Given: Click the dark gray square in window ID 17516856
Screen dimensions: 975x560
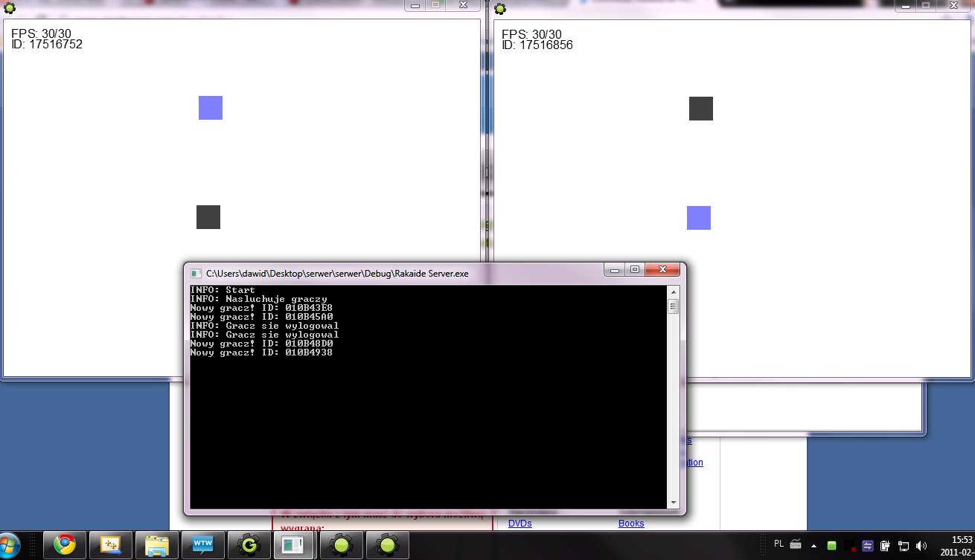Looking at the screenshot, I should point(701,109).
